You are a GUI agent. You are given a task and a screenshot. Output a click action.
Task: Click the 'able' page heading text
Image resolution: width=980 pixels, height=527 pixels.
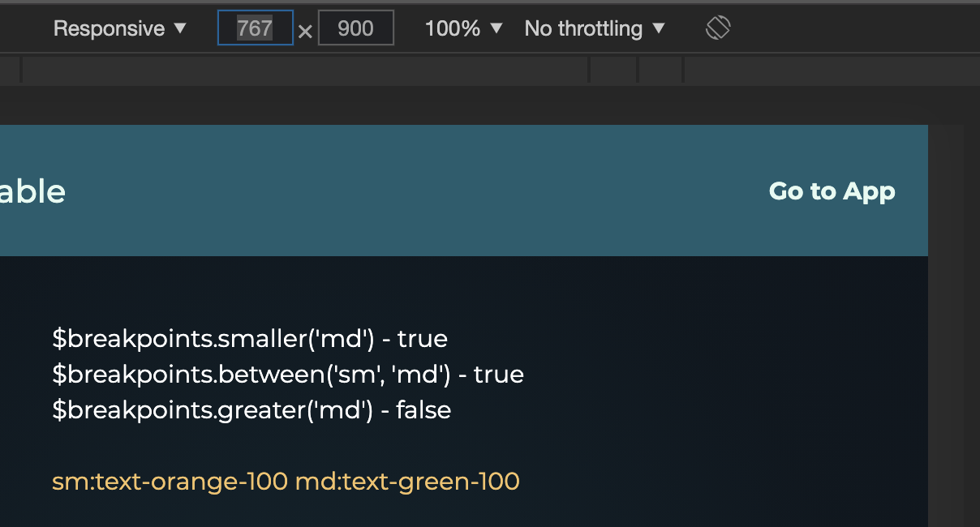click(x=32, y=191)
